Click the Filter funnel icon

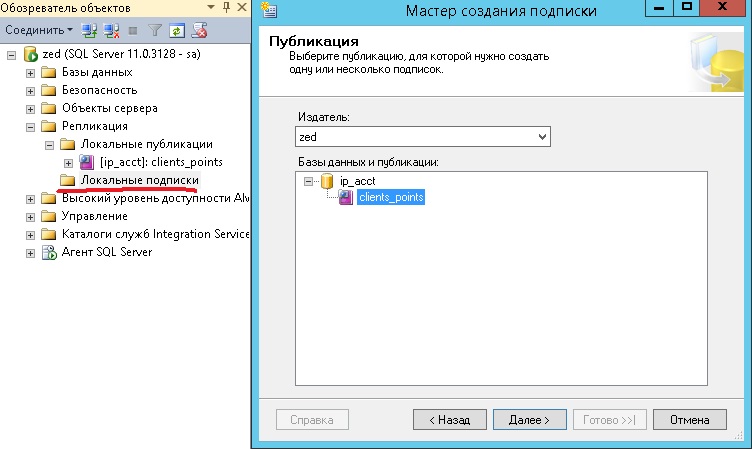point(154,31)
